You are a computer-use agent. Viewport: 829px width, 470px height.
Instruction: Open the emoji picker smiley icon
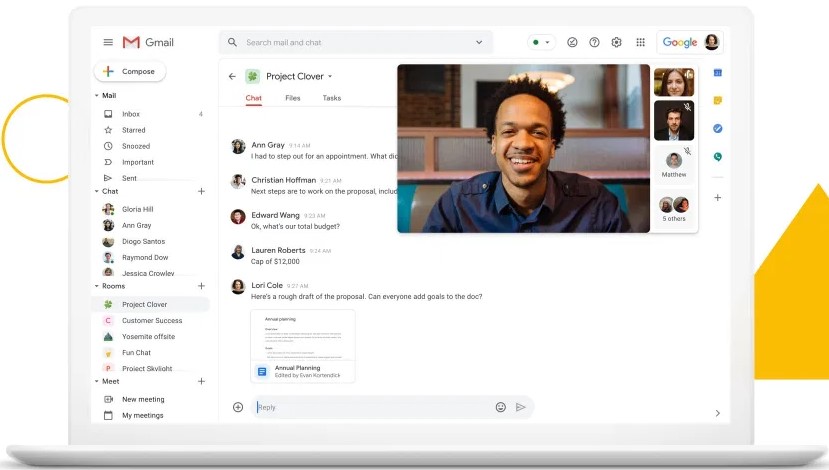501,407
